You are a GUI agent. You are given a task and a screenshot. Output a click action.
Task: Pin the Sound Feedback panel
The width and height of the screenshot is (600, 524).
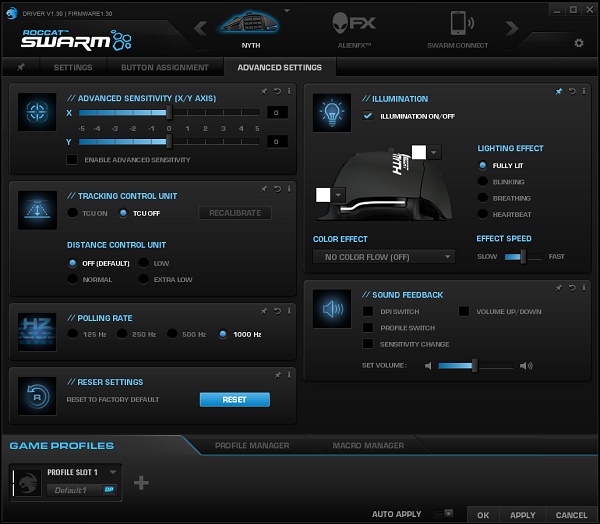point(559,288)
